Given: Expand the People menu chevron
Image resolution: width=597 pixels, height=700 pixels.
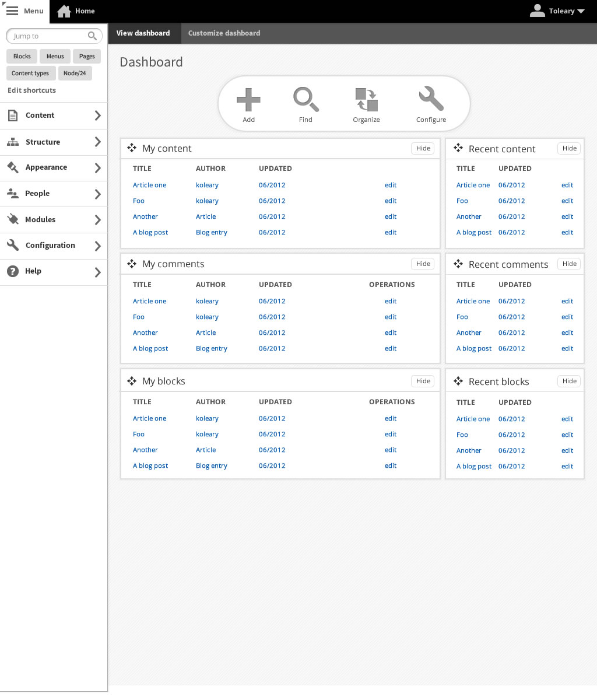Looking at the screenshot, I should coord(98,194).
